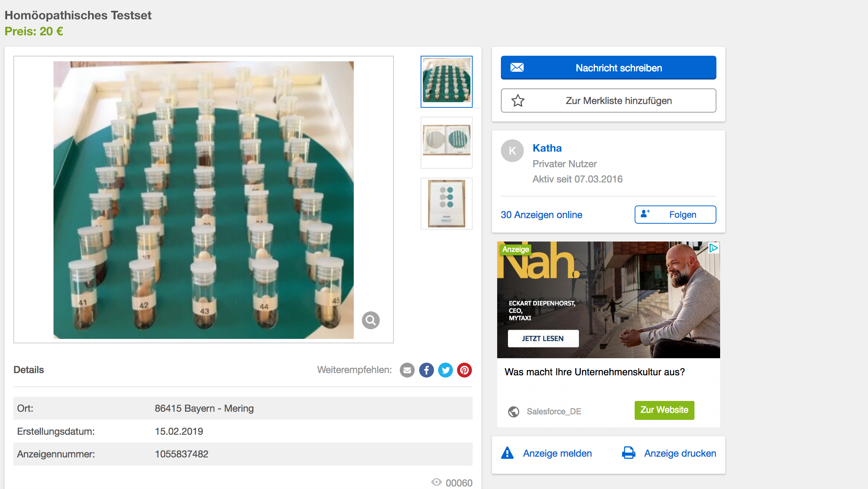Click the magnifier zoom icon on photo
This screenshot has height=489, width=868.
(x=370, y=320)
